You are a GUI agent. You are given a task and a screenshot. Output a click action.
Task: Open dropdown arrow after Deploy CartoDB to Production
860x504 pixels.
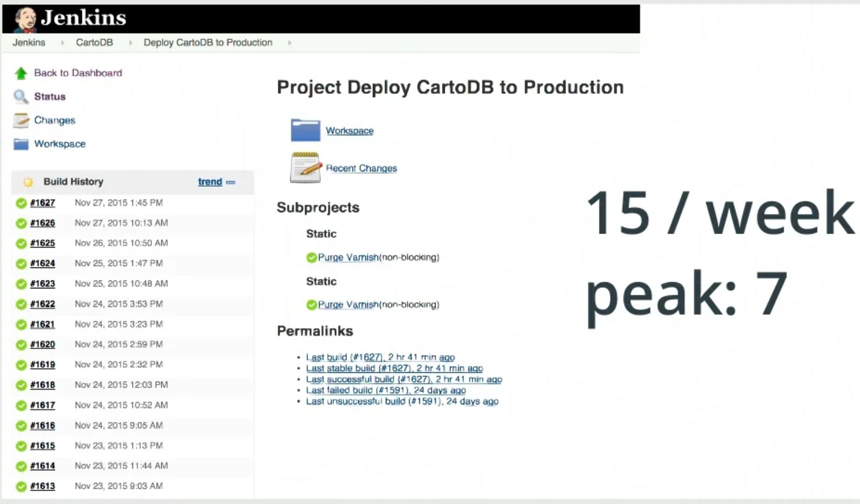pos(290,43)
